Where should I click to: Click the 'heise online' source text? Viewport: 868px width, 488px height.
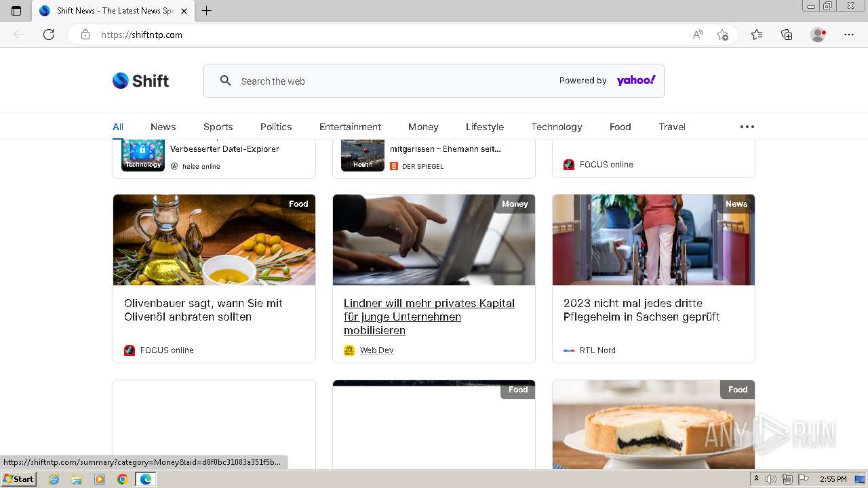click(x=201, y=166)
